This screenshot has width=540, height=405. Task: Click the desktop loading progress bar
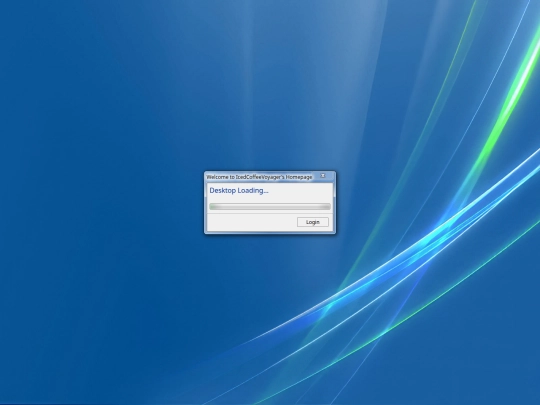pyautogui.click(x=270, y=207)
